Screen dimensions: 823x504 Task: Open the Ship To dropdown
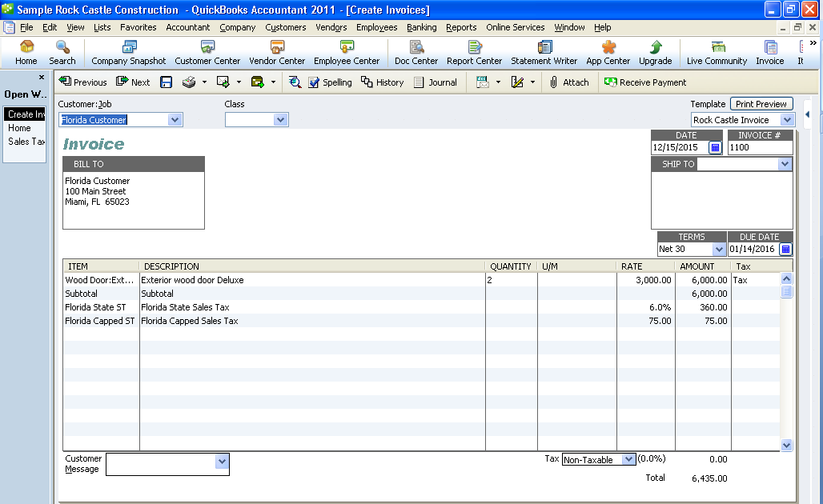pyautogui.click(x=785, y=164)
